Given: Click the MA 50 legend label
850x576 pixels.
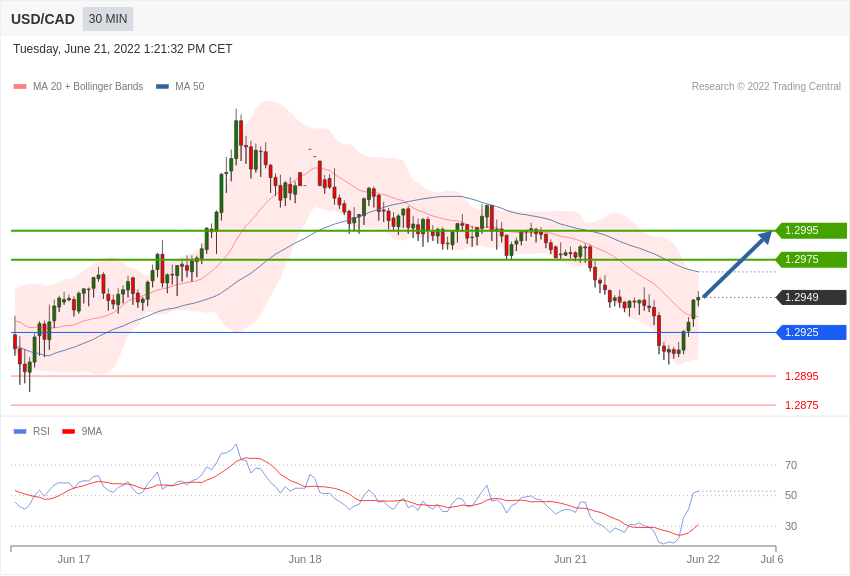Looking at the screenshot, I should (x=190, y=87).
